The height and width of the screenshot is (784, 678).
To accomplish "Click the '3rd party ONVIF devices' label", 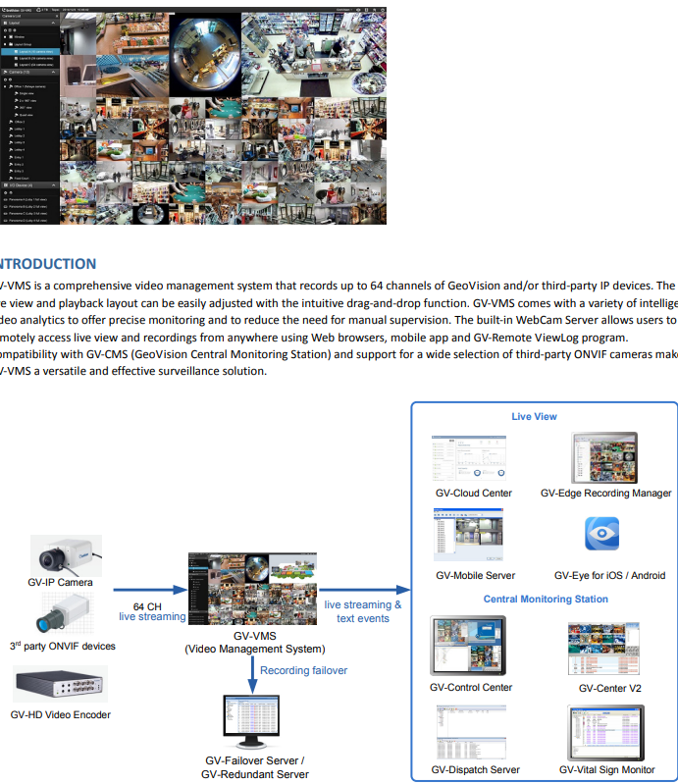I will coord(63,646).
